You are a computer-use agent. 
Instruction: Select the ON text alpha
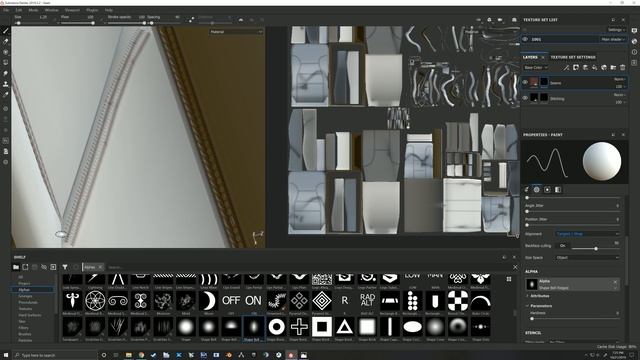pos(253,300)
